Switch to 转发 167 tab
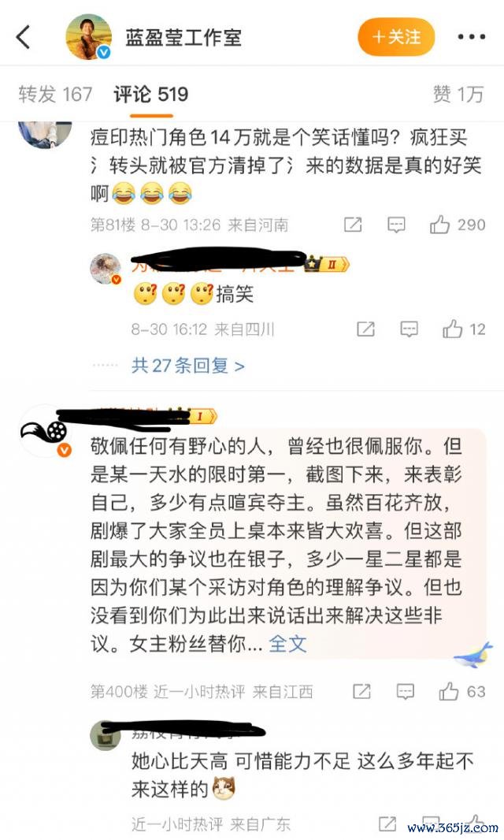 tap(55, 95)
